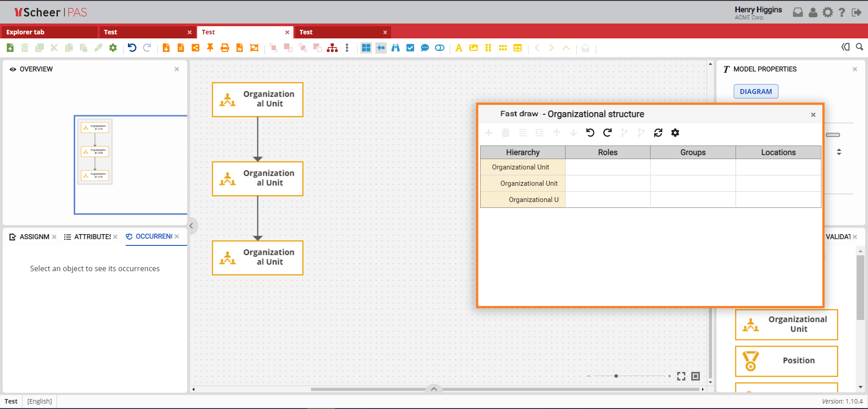Screen dimensions: 868x409
Task: Click first Roles cell for Organizational Unit
Action: tap(608, 167)
